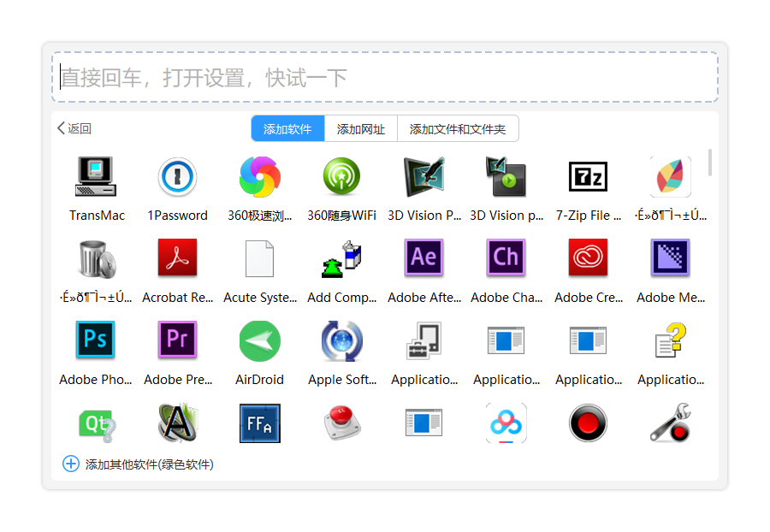The height and width of the screenshot is (532, 770).
Task: Choose the 1Password app icon
Action: point(177,177)
